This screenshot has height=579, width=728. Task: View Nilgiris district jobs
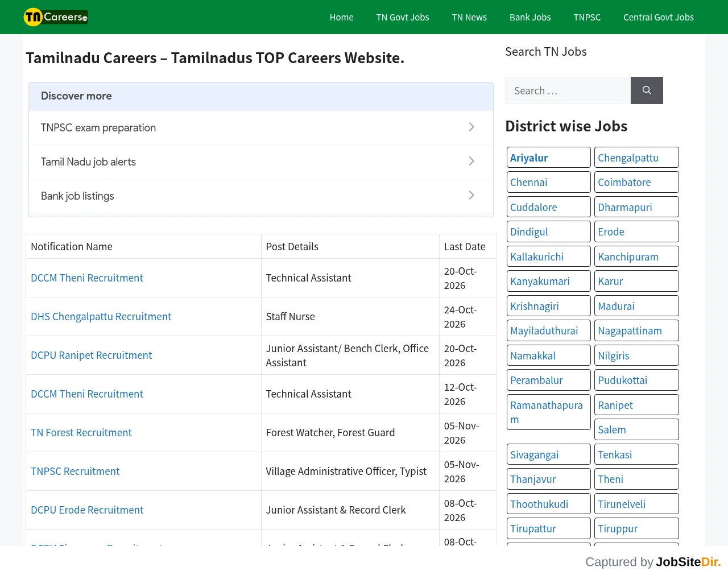point(636,355)
